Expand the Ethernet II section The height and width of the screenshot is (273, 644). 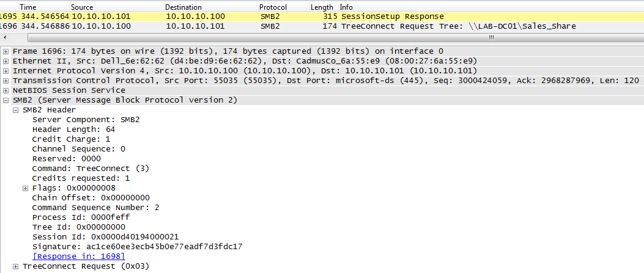[x=6, y=61]
